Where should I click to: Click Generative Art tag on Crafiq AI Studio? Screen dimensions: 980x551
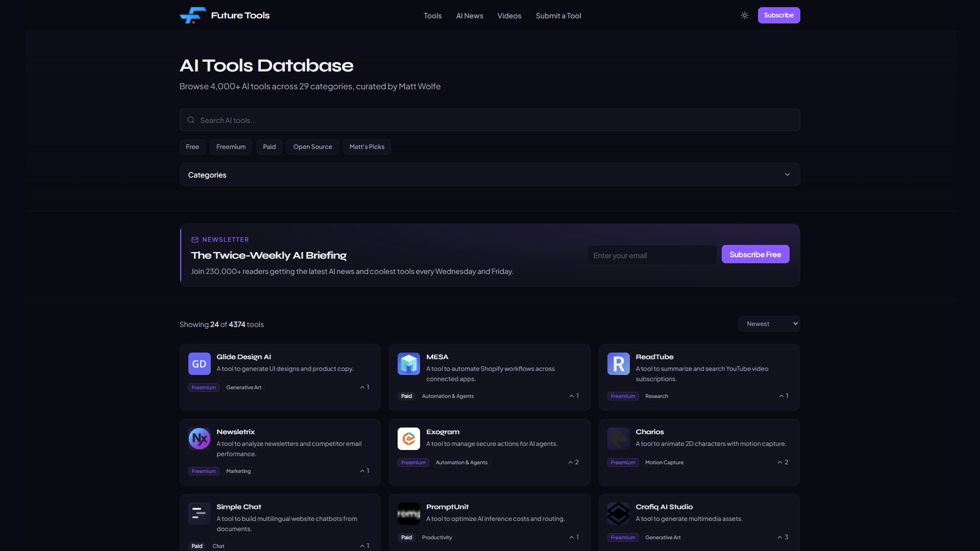pos(663,538)
